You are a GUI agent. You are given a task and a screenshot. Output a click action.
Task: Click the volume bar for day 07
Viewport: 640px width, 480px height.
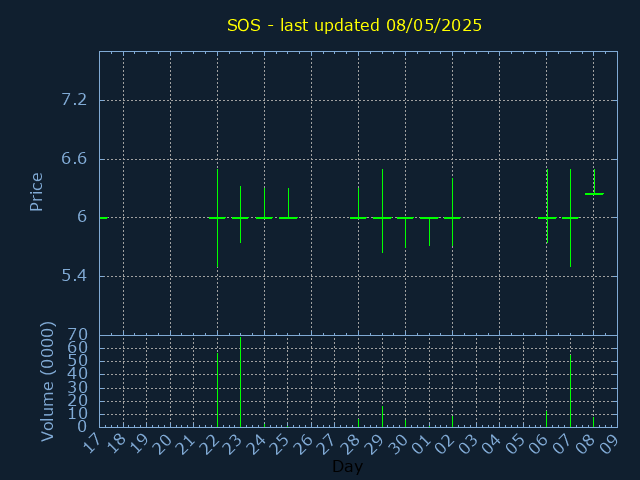tap(570, 391)
